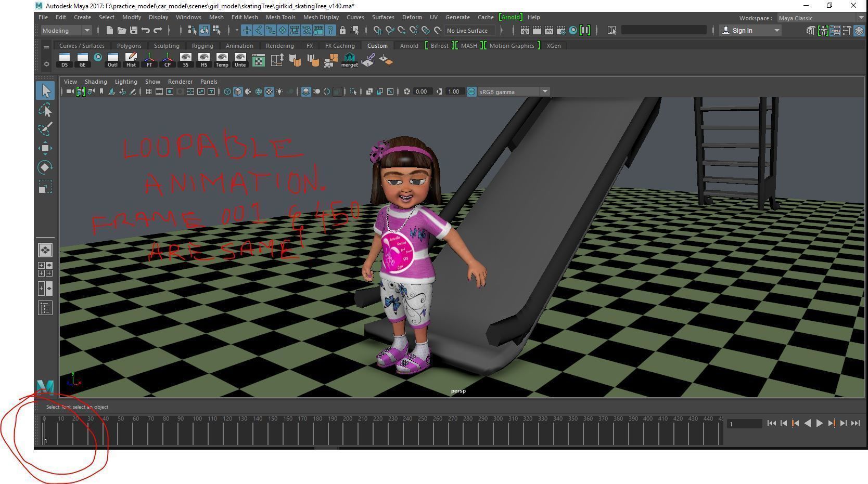The height and width of the screenshot is (484, 868).
Task: Open the Mesh Tools menu
Action: pos(280,17)
